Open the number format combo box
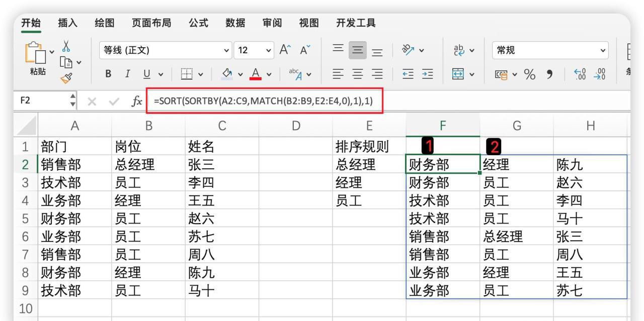The image size is (644, 321). point(550,50)
